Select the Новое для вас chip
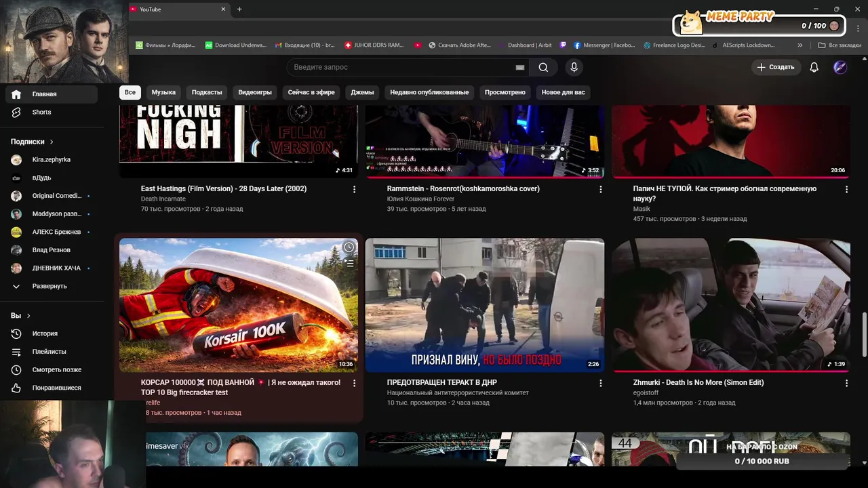The width and height of the screenshot is (868, 488). point(564,92)
